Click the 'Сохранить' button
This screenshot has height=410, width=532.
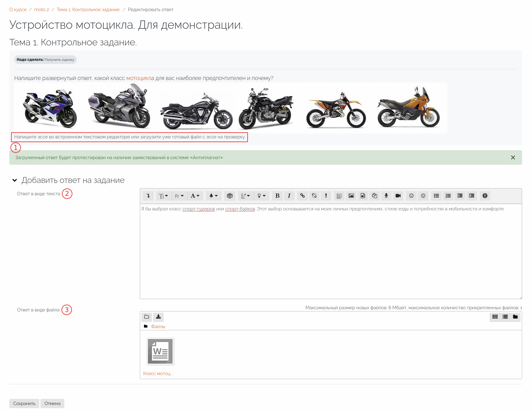click(x=24, y=404)
